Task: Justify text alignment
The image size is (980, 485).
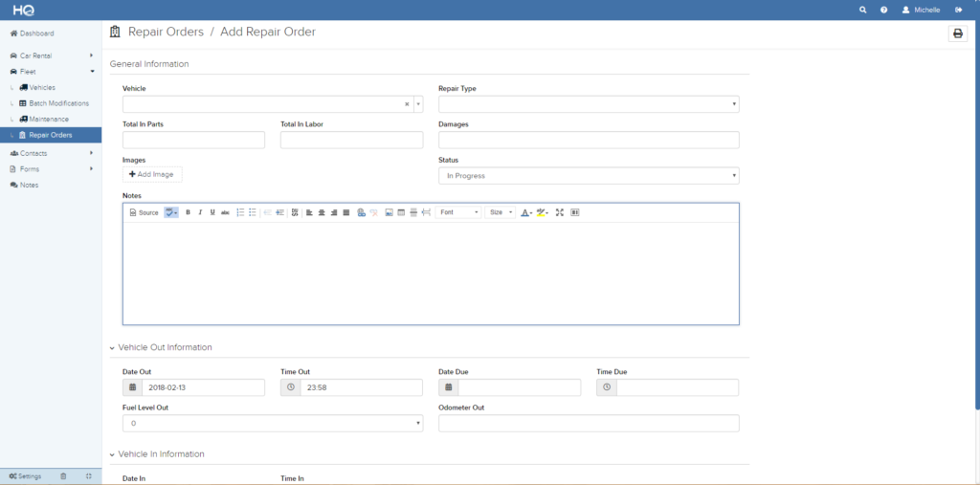Action: click(x=346, y=212)
